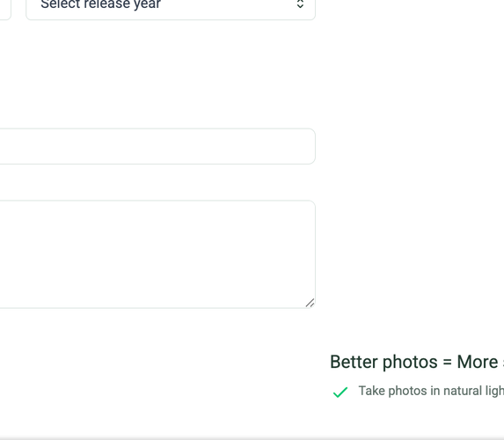Viewport: 504px width, 440px height.
Task: Place cursor at top of large textarea
Action: (x=157, y=209)
